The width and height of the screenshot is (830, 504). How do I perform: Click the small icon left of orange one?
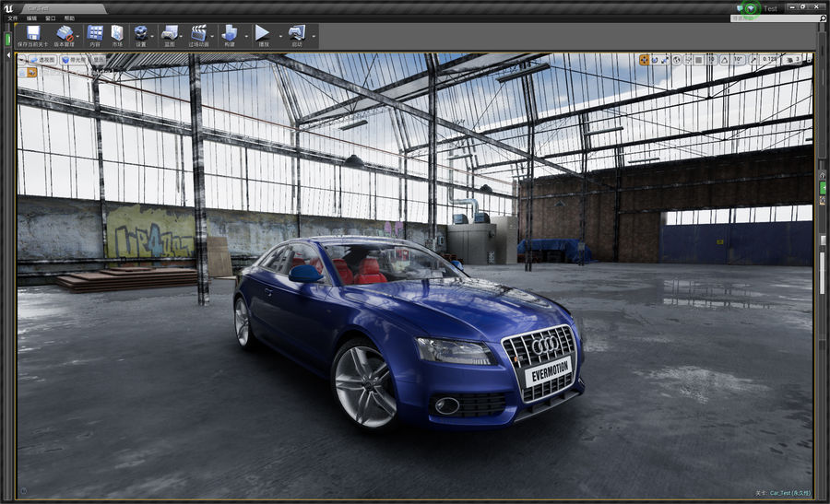coord(22,72)
